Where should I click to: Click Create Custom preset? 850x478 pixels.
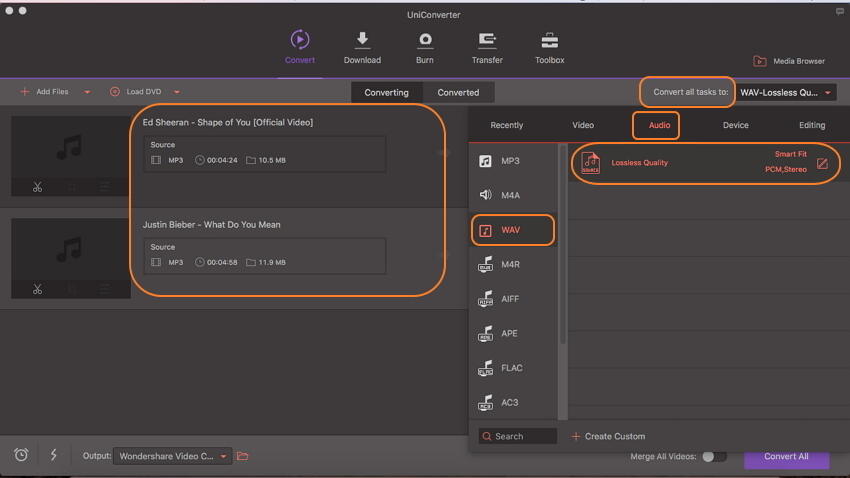pos(608,436)
